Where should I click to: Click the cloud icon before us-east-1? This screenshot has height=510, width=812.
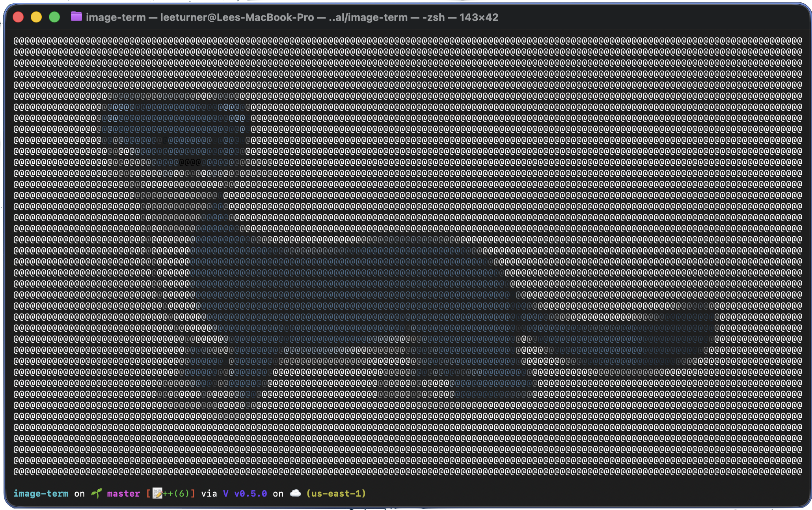[x=296, y=493]
